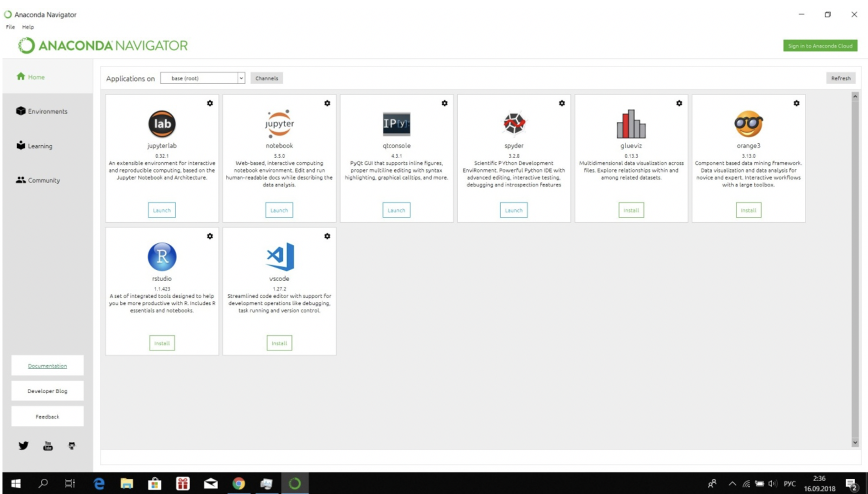Open the Mail app from the taskbar
Viewport: 868px width, 494px height.
pos(210,484)
